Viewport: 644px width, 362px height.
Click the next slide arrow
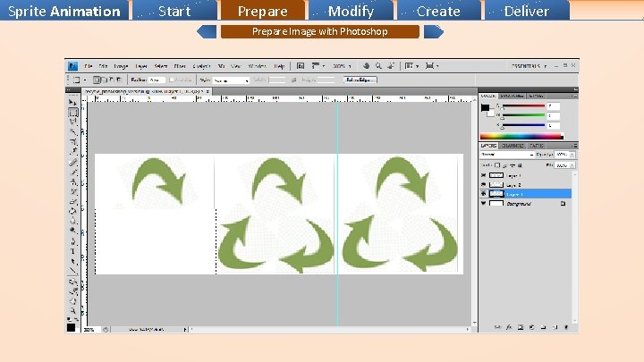pos(433,31)
